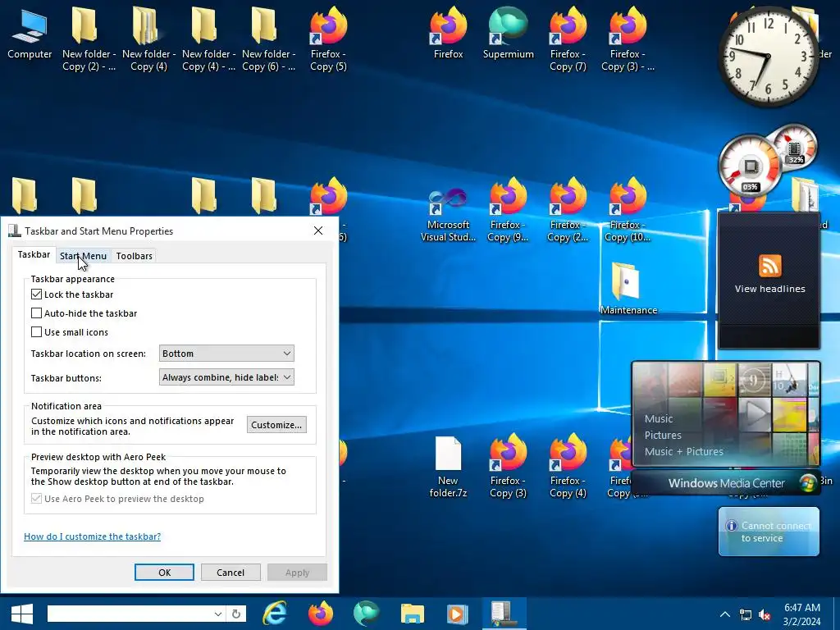Open the Windows Start button
The image size is (840, 630).
point(22,614)
